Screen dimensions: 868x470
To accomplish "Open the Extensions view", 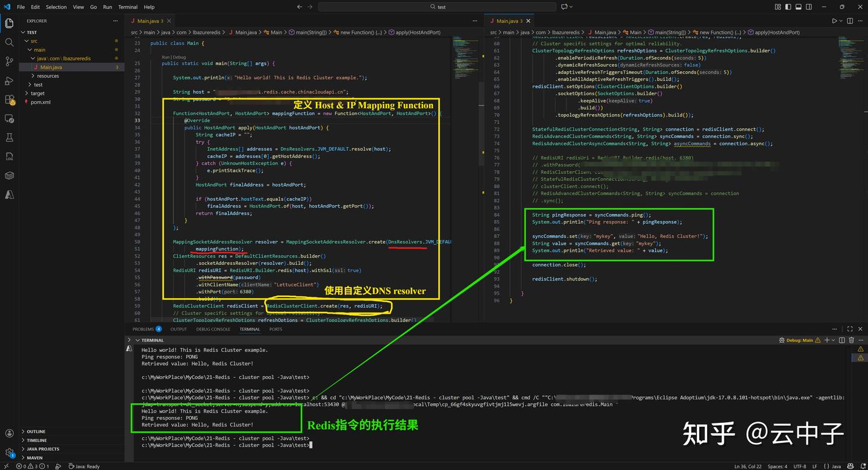I will (10, 100).
